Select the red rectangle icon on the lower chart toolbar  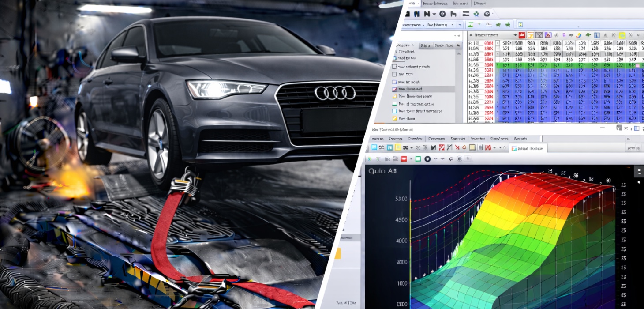tap(404, 158)
